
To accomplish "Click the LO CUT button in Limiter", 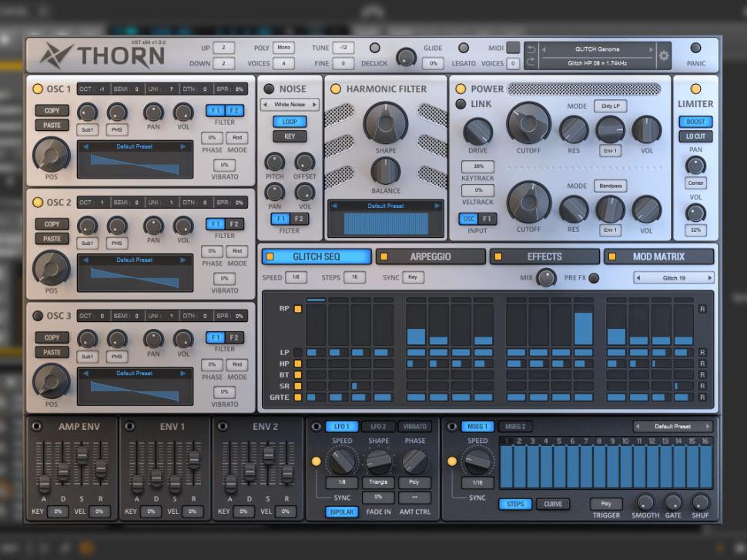I will [695, 136].
